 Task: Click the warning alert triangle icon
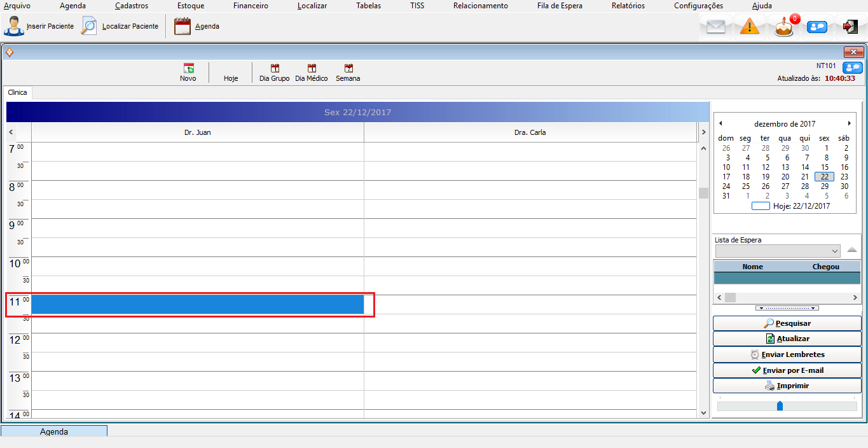click(750, 27)
